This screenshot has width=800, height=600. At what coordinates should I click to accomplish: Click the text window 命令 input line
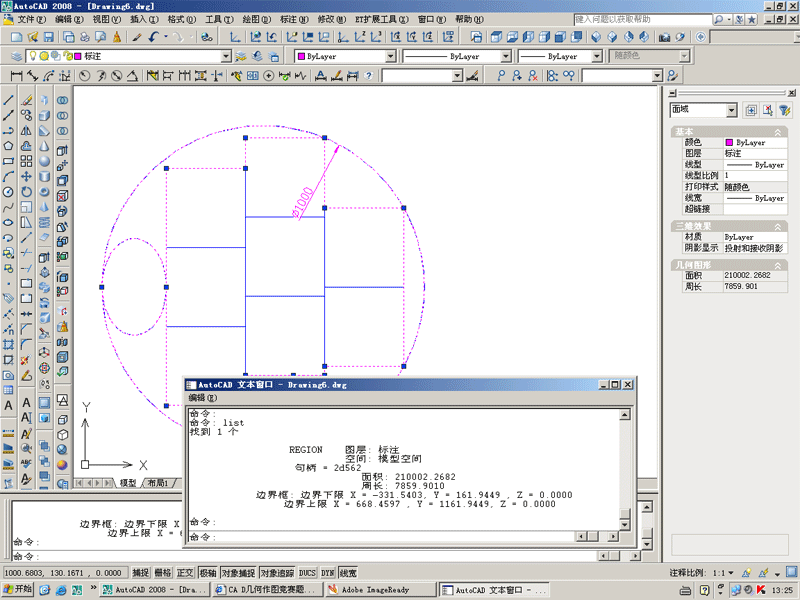click(382, 536)
